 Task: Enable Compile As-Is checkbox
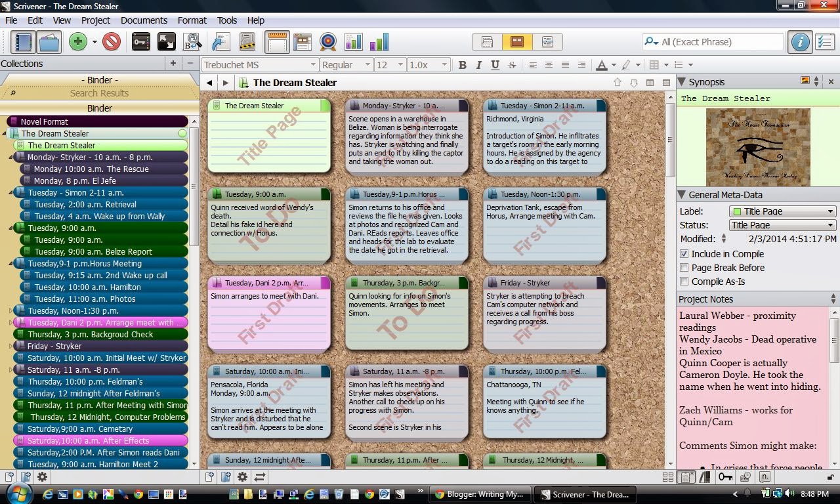(684, 282)
